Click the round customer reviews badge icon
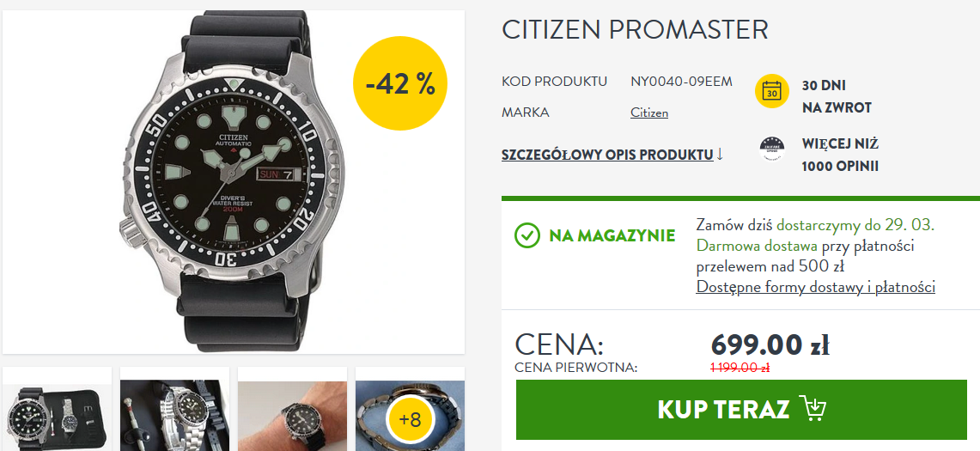 click(x=772, y=149)
